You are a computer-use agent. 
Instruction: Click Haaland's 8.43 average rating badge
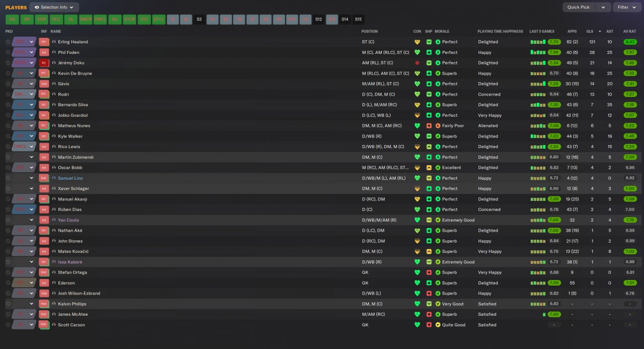click(629, 42)
